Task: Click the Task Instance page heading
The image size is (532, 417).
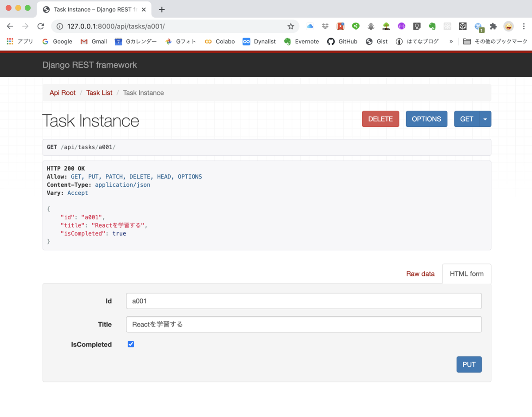Action: (90, 121)
